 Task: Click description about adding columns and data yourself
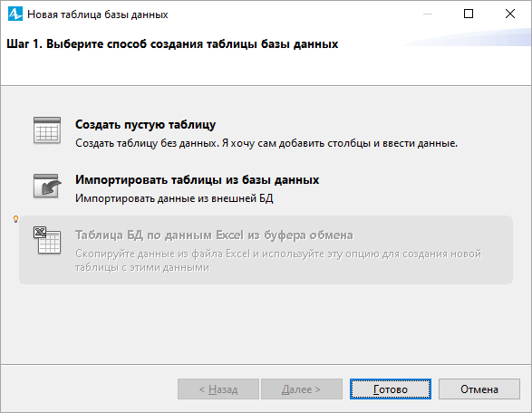click(x=266, y=143)
